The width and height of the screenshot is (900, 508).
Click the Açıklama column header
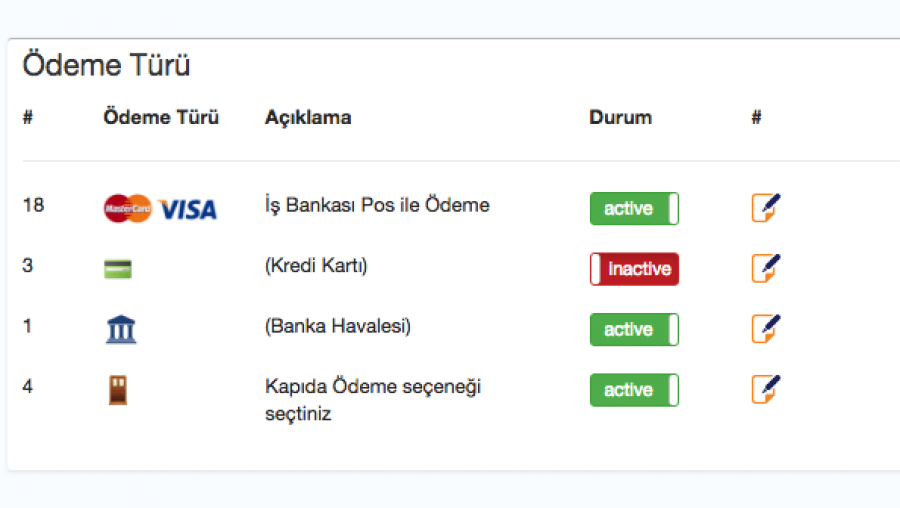308,118
